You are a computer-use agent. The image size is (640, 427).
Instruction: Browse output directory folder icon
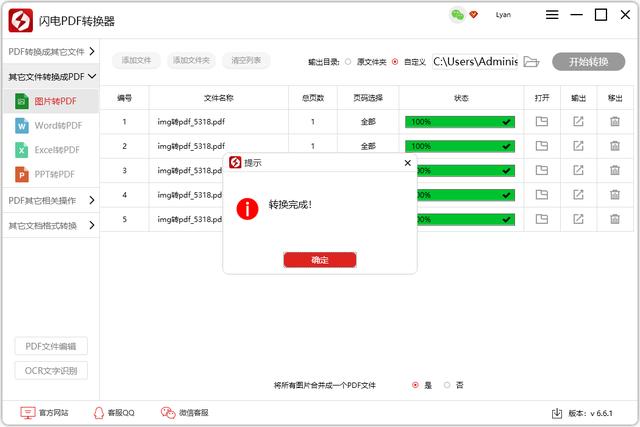click(x=531, y=62)
